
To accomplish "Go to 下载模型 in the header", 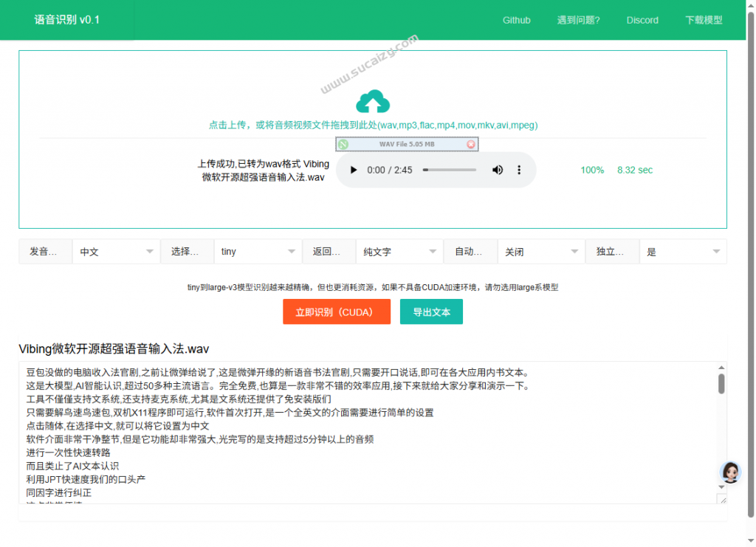I will click(x=704, y=20).
